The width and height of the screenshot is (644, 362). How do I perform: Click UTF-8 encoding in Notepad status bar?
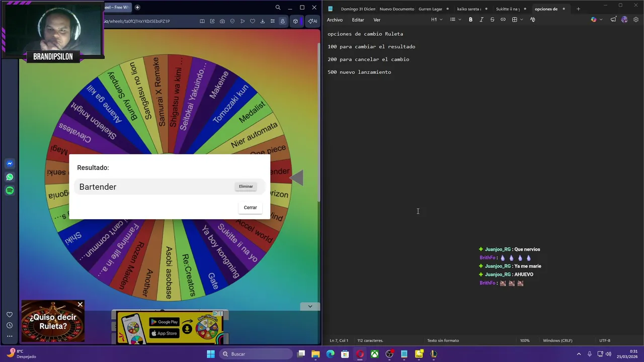(605, 340)
